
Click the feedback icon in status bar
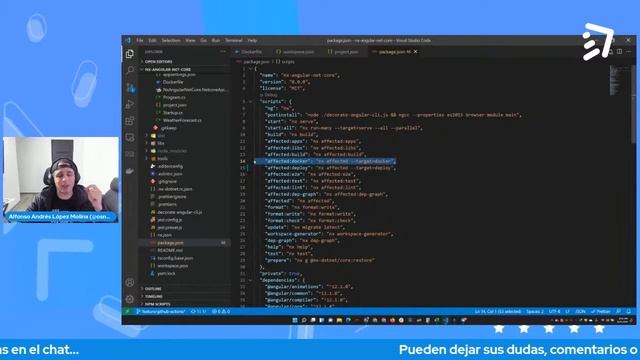(619, 311)
